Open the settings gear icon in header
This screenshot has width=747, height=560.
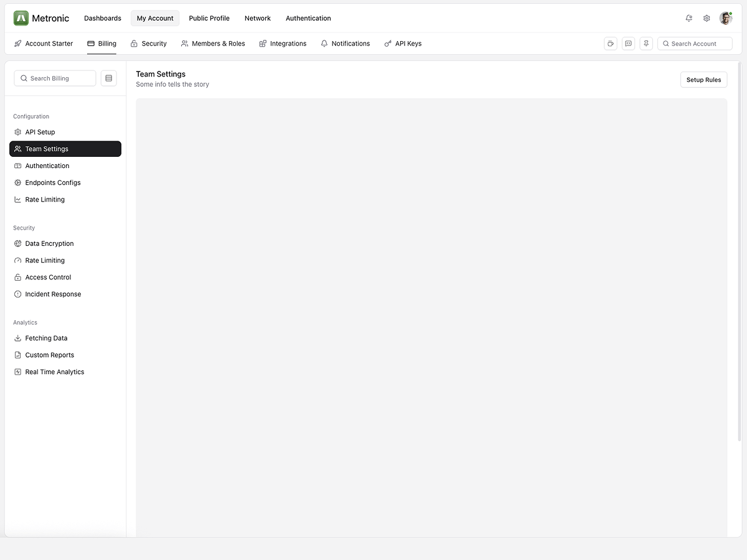click(707, 18)
